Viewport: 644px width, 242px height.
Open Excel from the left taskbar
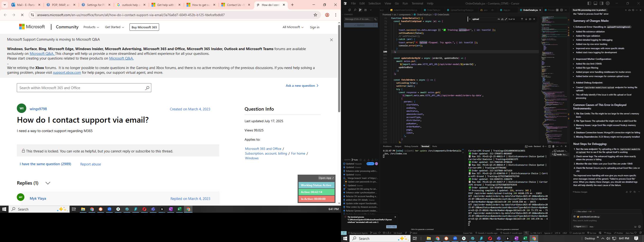coord(179,209)
